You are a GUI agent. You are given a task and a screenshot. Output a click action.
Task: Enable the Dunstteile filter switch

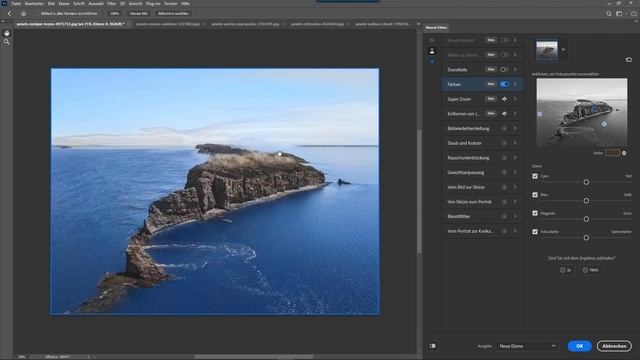click(x=504, y=69)
